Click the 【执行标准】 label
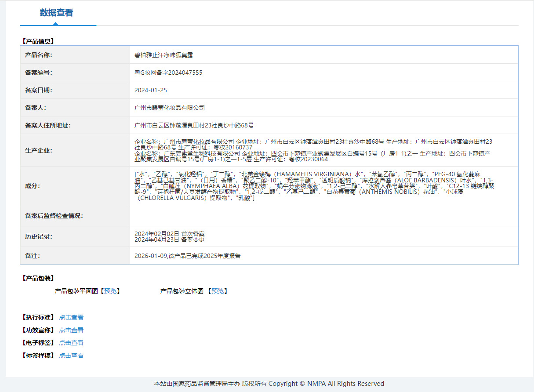 [38, 317]
